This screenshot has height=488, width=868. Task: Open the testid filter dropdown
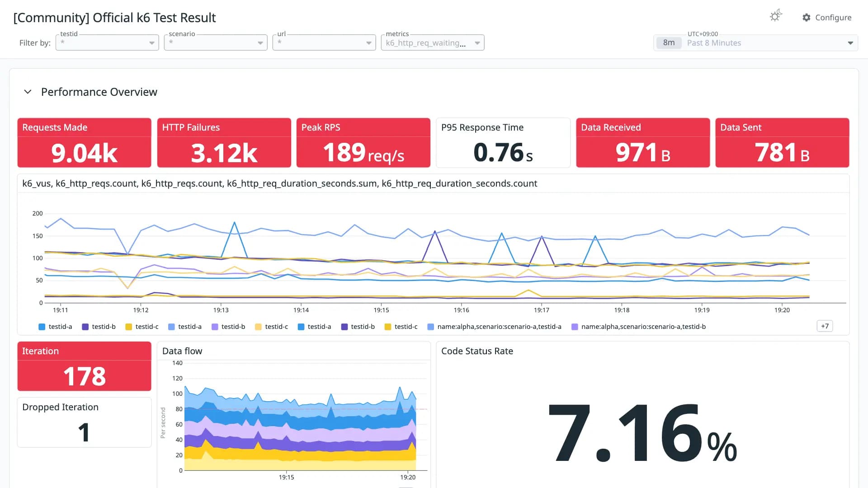pyautogui.click(x=107, y=42)
